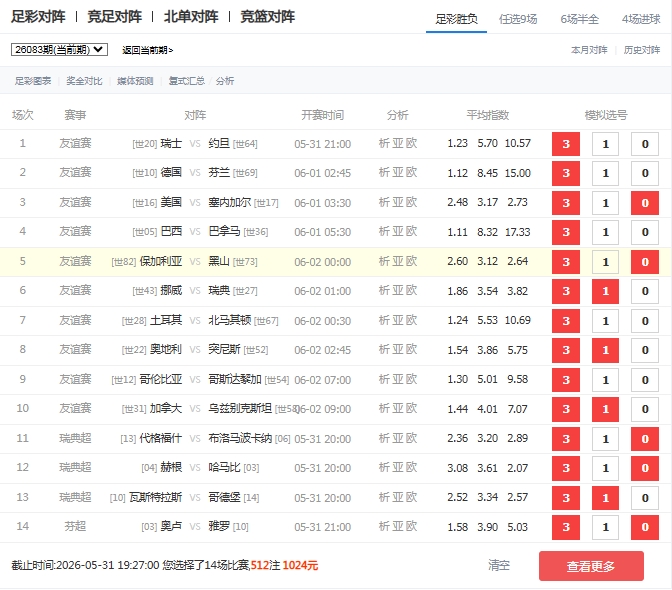Open the 欧 European odds link for match 5

click(411, 262)
